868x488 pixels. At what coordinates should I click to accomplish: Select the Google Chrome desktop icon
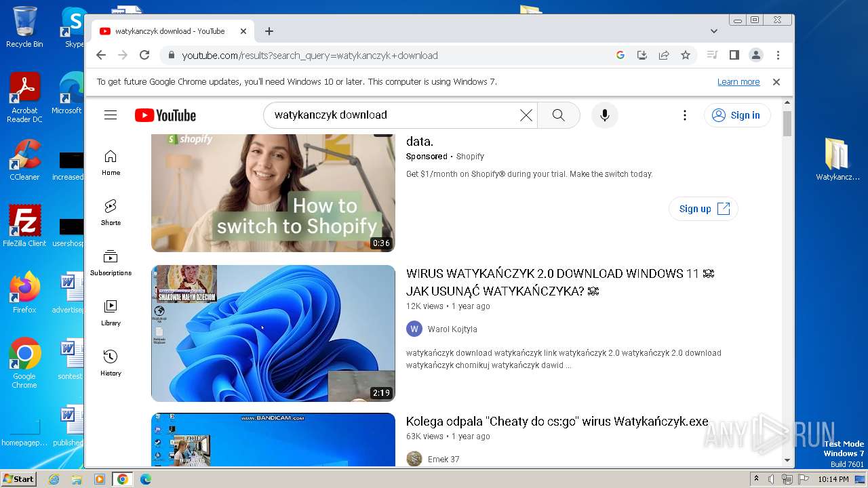(24, 363)
